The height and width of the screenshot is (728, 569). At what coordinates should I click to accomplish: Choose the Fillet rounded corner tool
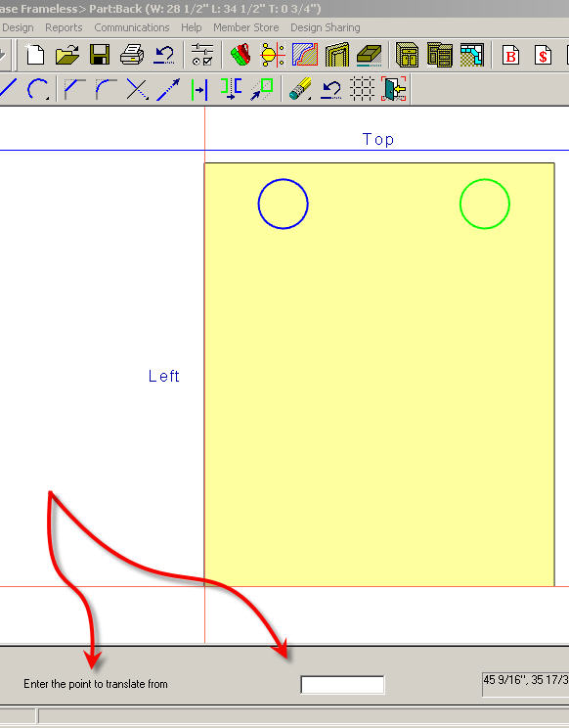tap(106, 89)
